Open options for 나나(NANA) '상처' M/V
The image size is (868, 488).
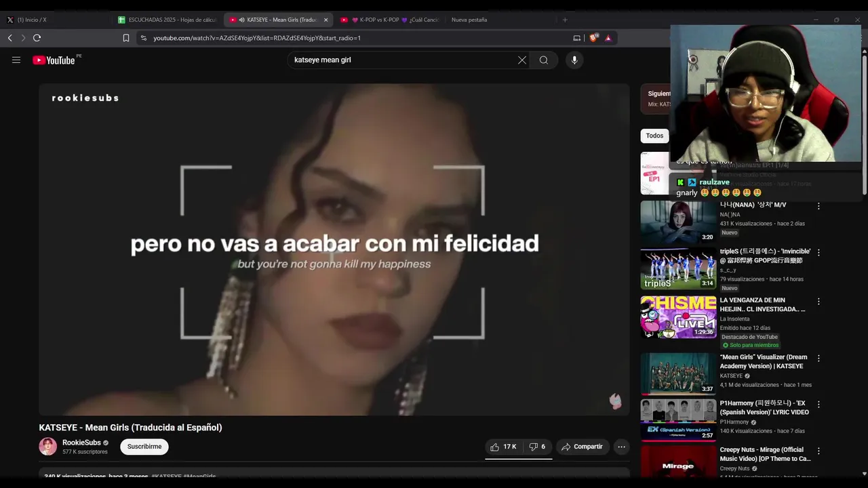point(818,206)
